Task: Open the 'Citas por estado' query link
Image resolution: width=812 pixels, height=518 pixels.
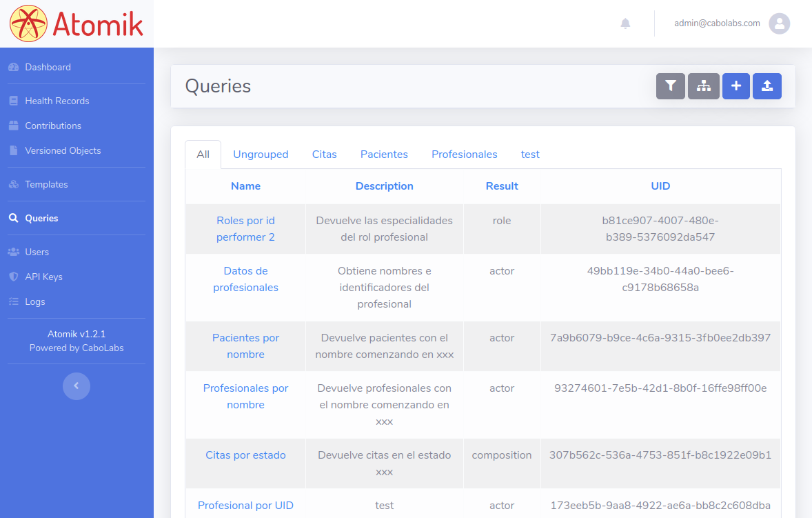Action: (245, 455)
